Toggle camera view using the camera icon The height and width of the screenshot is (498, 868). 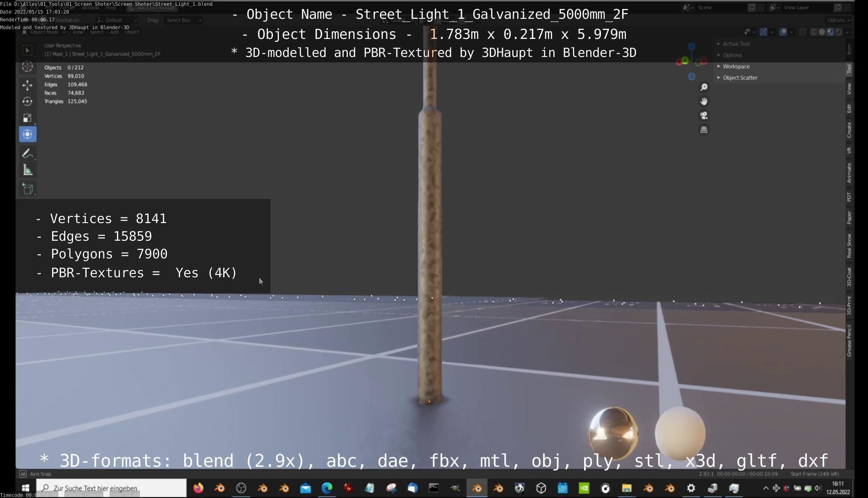point(704,116)
